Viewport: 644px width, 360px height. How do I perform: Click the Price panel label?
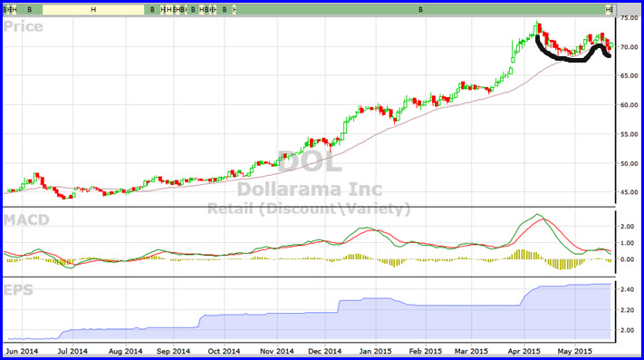(23, 26)
